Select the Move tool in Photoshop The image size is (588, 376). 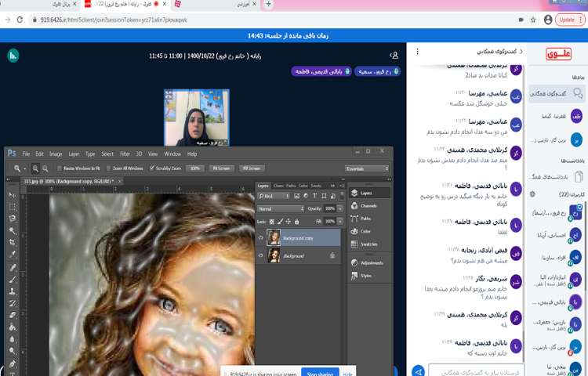pos(12,195)
